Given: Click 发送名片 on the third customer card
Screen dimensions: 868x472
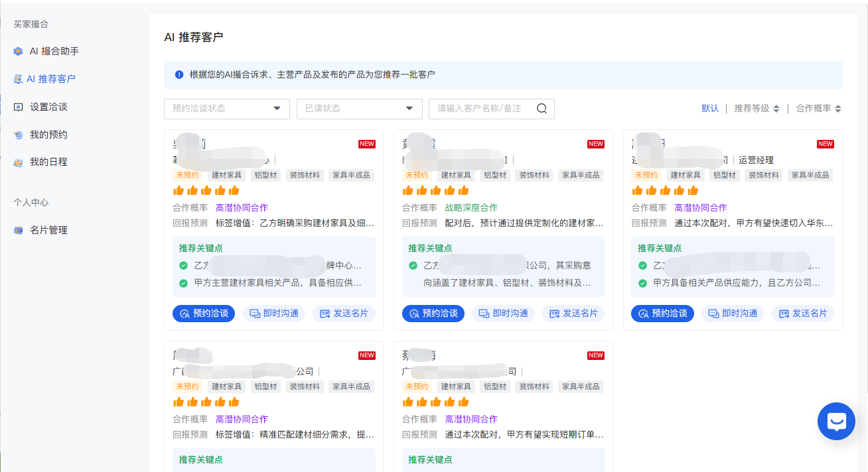Looking at the screenshot, I should click(x=803, y=314).
